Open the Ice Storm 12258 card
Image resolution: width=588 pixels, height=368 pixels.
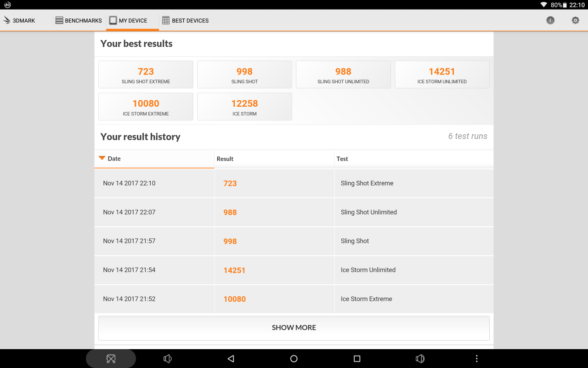coord(244,107)
